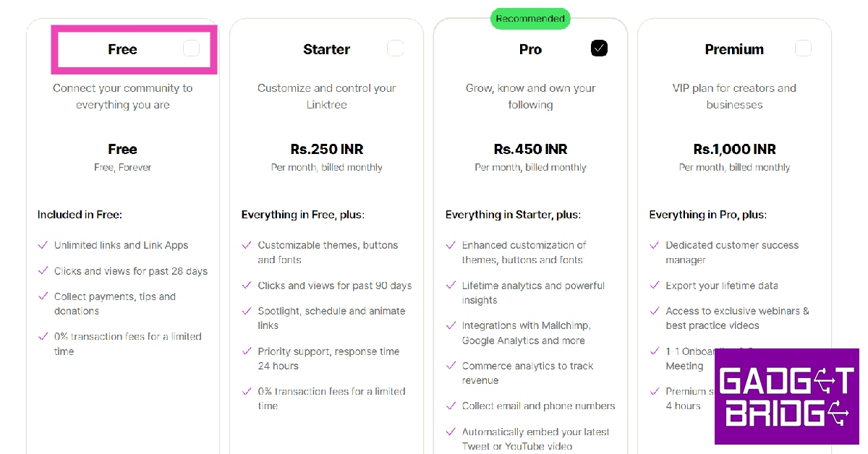Click checkmark beside Customizable themes, buttons
868x454 pixels.
click(247, 245)
